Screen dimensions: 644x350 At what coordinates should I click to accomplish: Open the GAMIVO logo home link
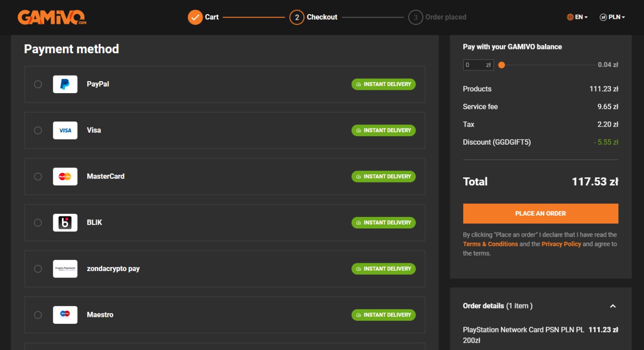(52, 17)
